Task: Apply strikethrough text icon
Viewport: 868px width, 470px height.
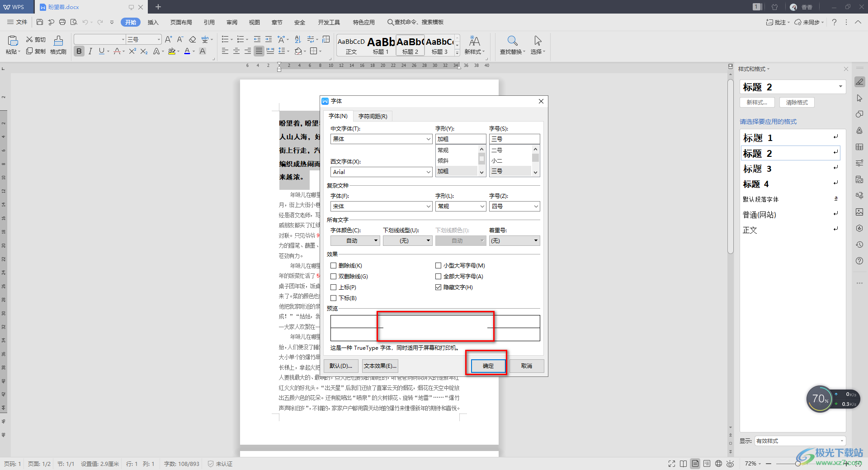Action: pos(117,52)
